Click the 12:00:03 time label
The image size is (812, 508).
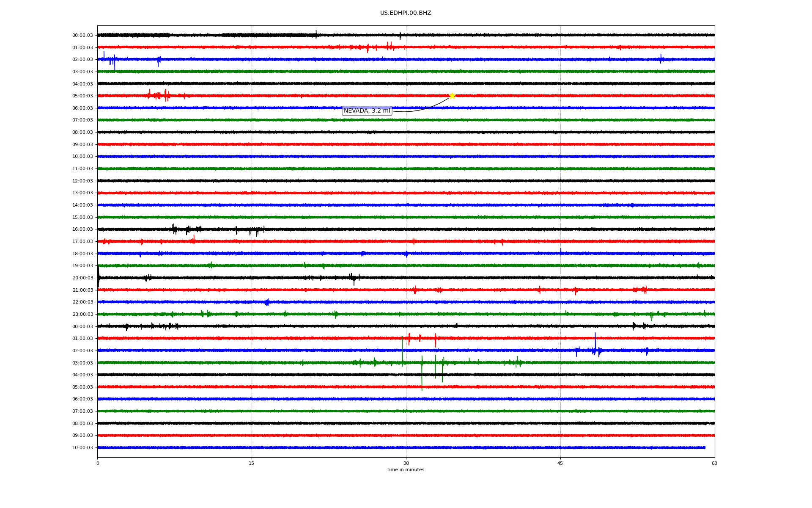[82, 181]
